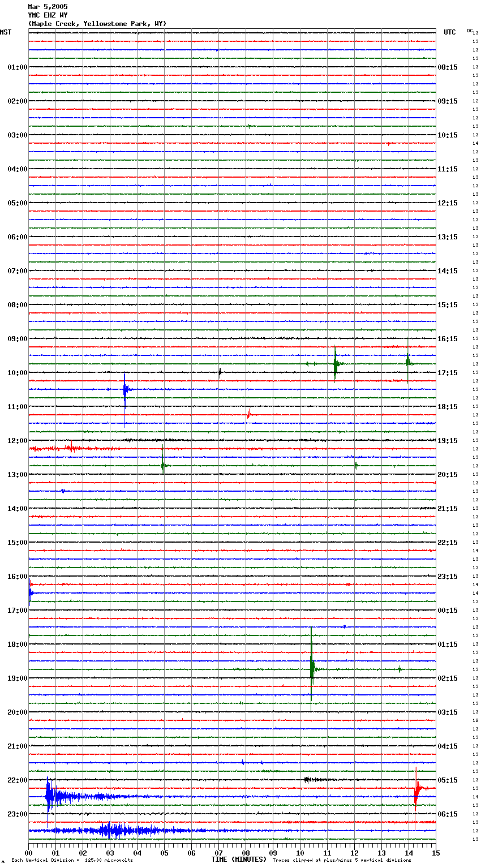Viewport: 481px width, 868px height.
Task: Click the UTC time label '06:15'
Action: (x=448, y=814)
